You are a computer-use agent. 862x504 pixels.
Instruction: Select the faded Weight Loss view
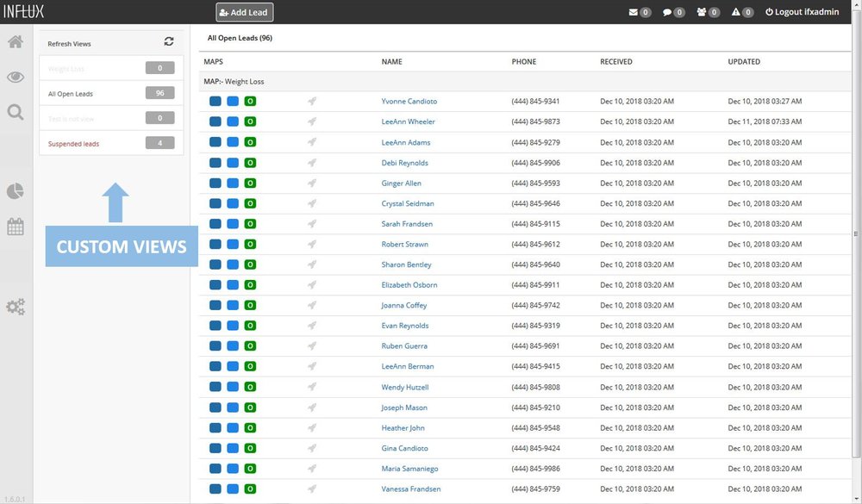pyautogui.click(x=111, y=69)
